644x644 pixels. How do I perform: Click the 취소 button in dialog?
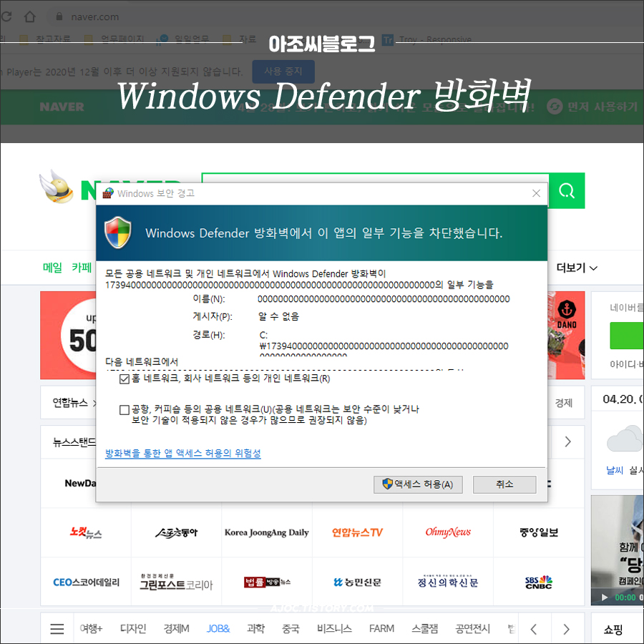coord(504,484)
